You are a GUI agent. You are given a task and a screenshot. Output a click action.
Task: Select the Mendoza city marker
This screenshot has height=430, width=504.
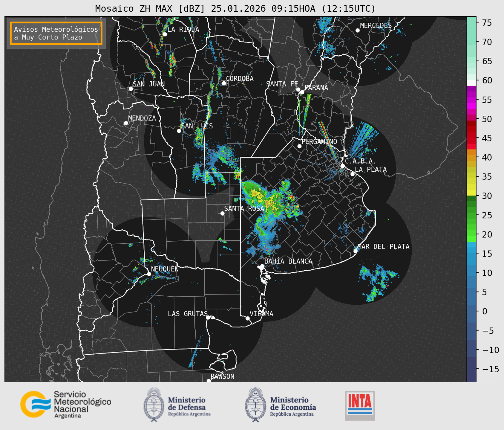[x=126, y=123]
